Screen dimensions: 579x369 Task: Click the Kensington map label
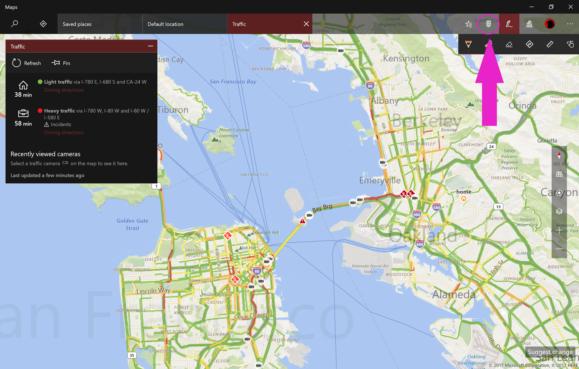[406, 58]
